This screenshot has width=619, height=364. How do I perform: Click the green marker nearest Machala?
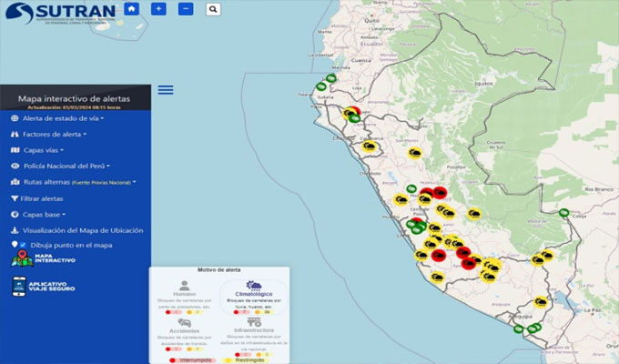pos(330,78)
